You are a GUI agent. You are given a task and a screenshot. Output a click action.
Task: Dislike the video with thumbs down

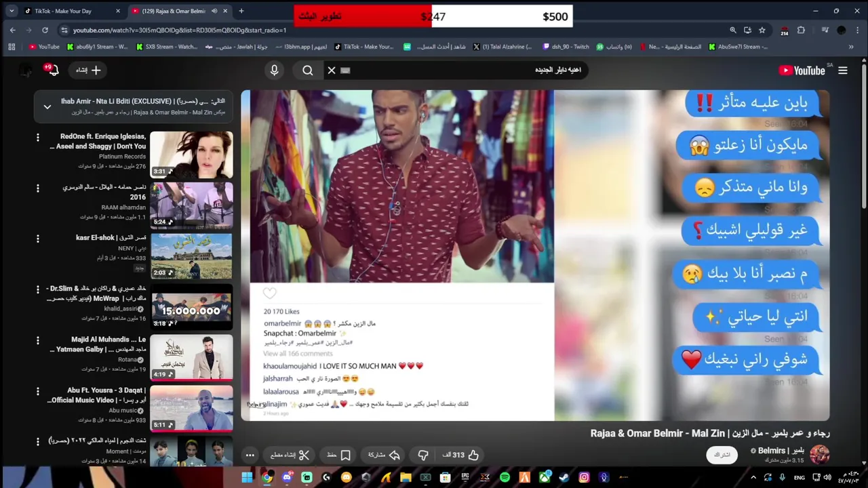[423, 455]
